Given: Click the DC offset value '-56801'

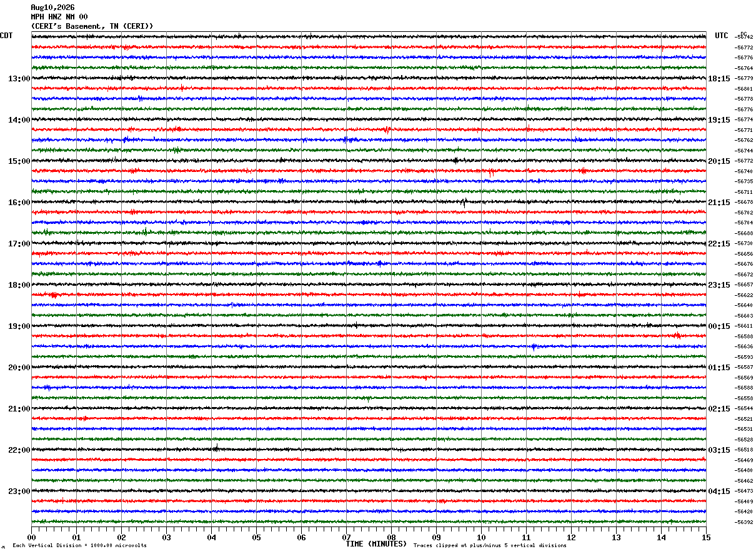Looking at the screenshot, I should (744, 89).
